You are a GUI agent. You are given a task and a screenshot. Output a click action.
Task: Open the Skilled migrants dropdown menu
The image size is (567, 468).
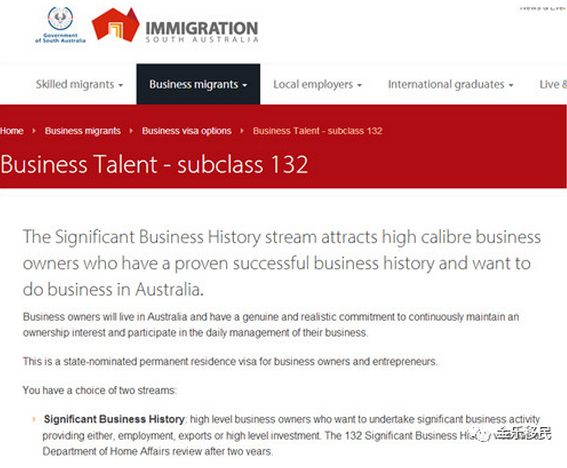(x=79, y=84)
